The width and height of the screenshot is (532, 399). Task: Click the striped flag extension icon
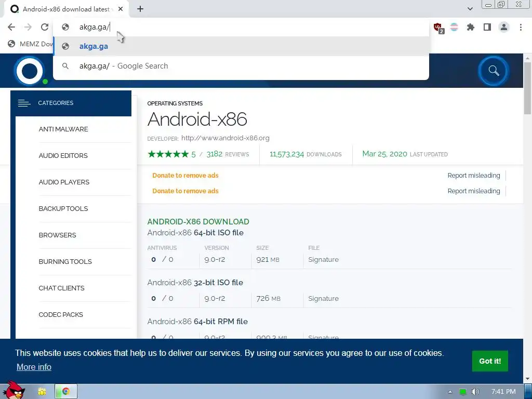pos(454,27)
